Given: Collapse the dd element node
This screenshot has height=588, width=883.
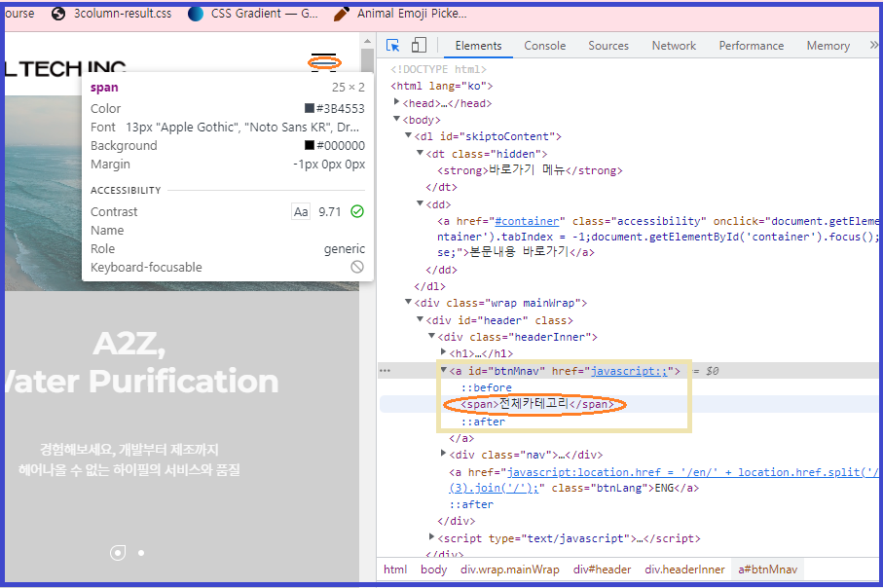Looking at the screenshot, I should pyautogui.click(x=420, y=203).
